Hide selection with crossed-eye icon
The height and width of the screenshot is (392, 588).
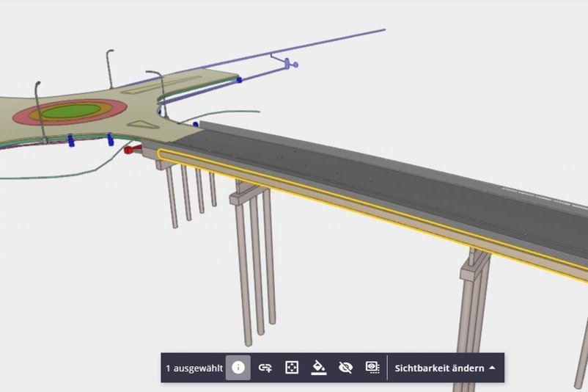pyautogui.click(x=345, y=368)
